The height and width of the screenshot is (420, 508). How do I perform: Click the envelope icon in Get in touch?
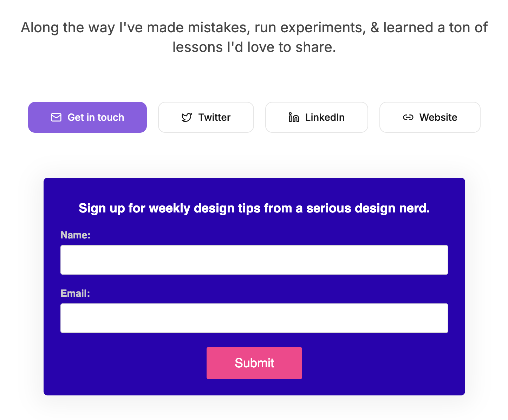56,117
